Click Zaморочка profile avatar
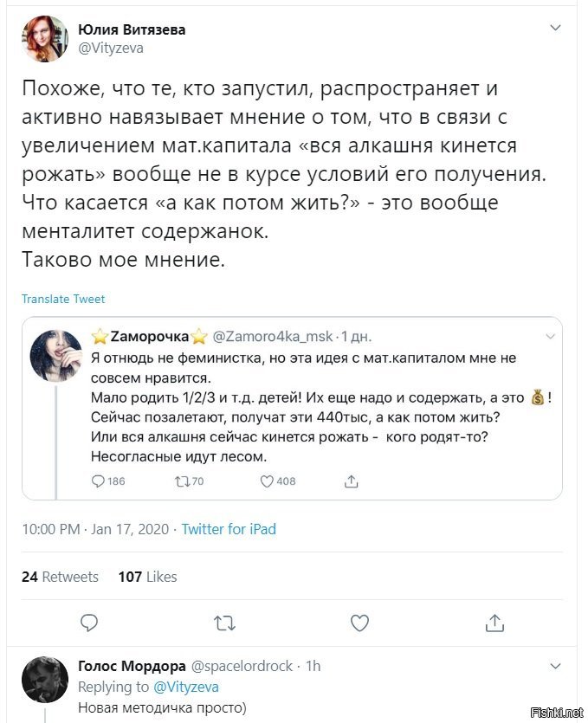The height and width of the screenshot is (723, 588). [55, 356]
